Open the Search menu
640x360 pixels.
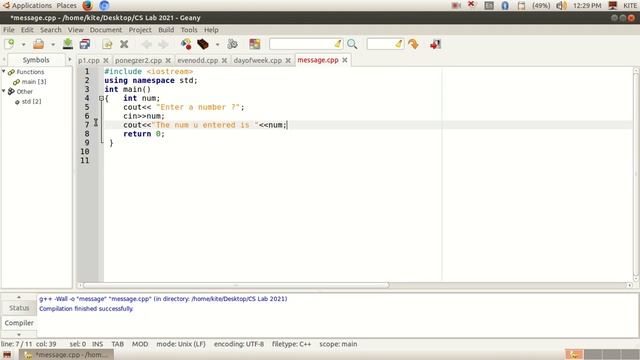[x=51, y=30]
